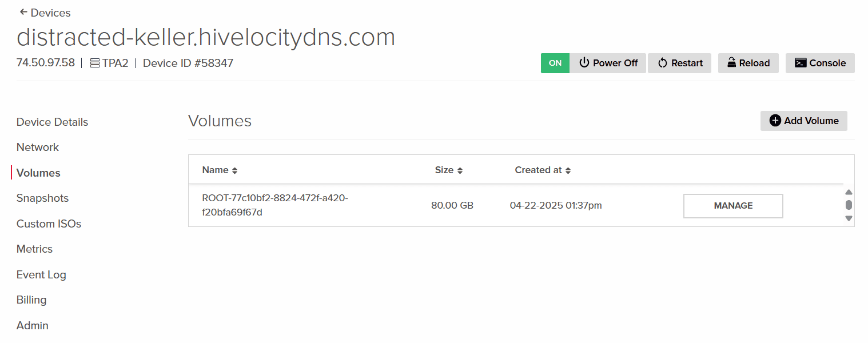868x343 pixels.
Task: Select Custom ISOs in sidebar
Action: coord(49,224)
